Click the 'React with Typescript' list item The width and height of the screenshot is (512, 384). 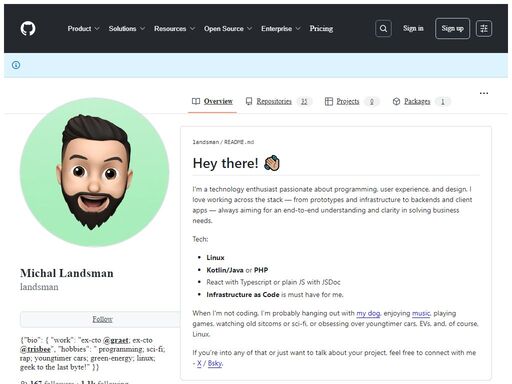coord(273,282)
